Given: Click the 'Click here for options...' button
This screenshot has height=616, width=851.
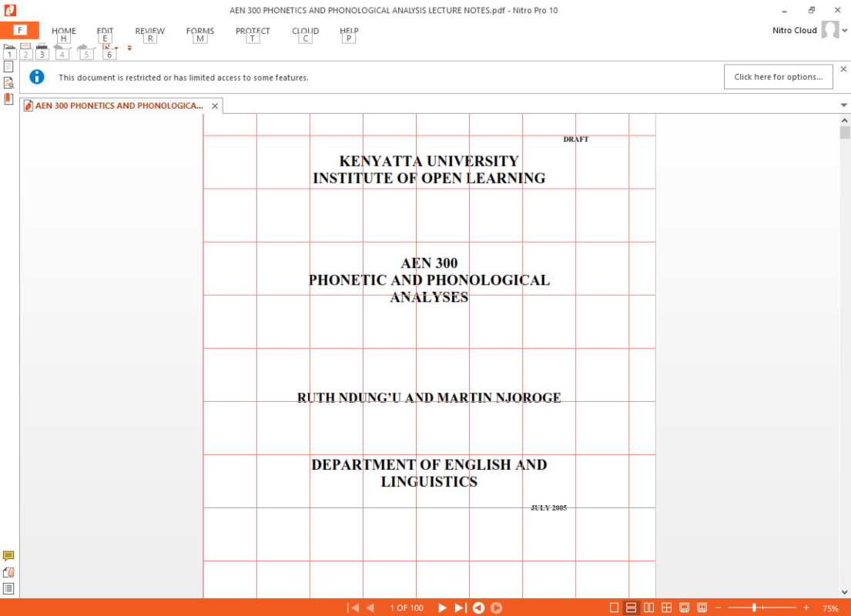Looking at the screenshot, I should click(779, 77).
